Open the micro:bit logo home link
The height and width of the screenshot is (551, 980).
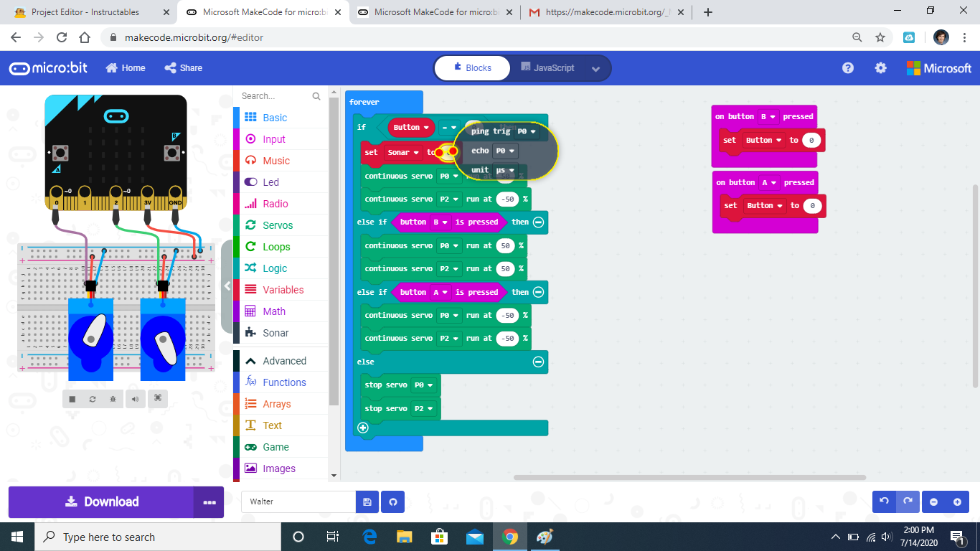(x=48, y=68)
